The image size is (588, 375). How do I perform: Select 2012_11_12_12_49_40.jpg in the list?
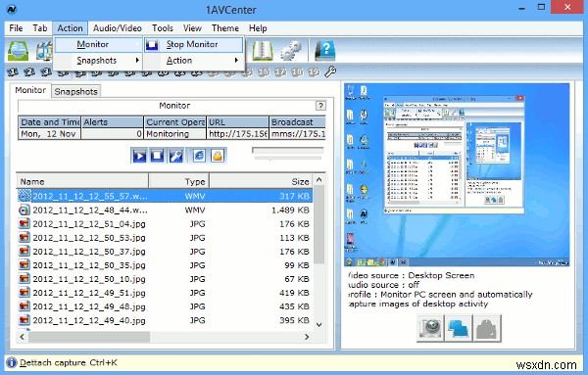(x=165, y=321)
